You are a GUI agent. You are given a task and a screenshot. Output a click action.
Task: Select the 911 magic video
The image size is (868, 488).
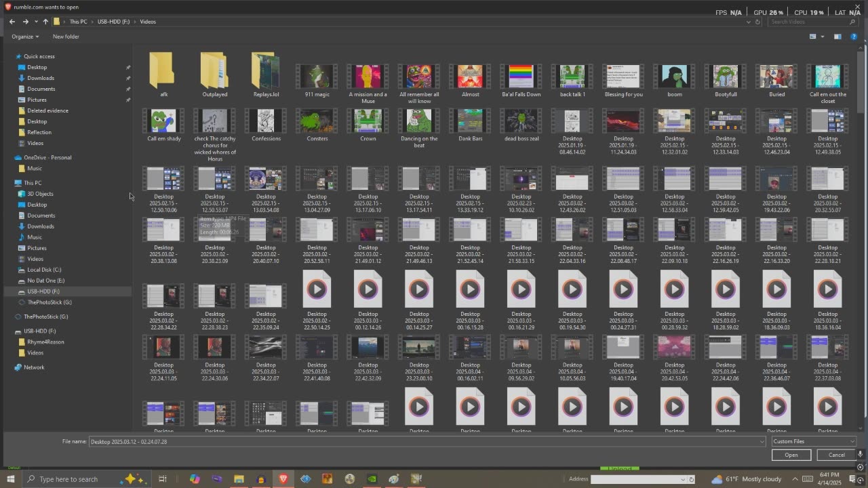(x=317, y=81)
